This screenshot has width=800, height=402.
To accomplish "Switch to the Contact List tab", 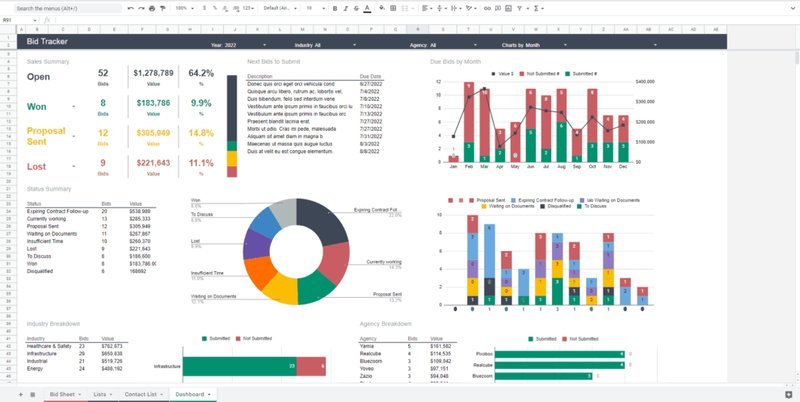I will coord(143,394).
